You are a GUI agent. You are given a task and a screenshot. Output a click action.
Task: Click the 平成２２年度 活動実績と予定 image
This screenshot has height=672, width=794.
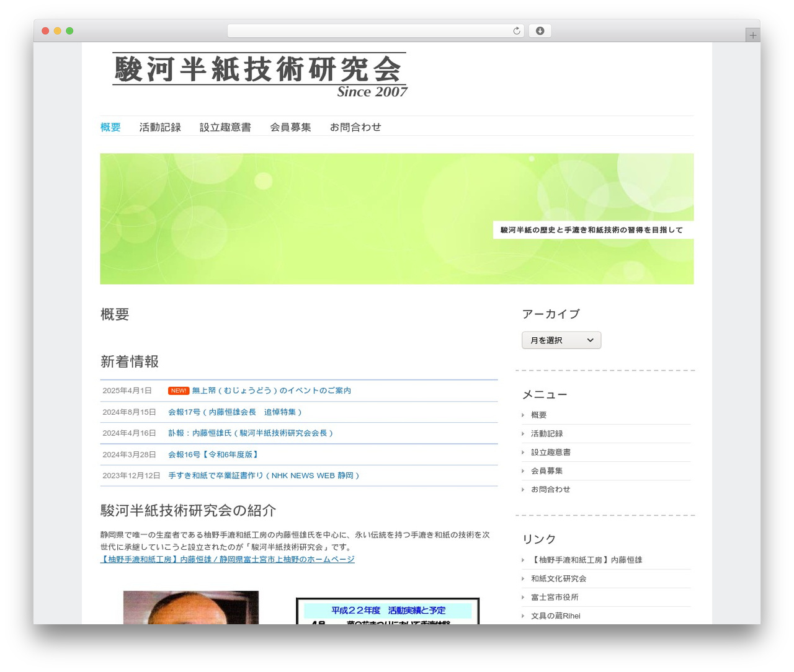tap(388, 611)
